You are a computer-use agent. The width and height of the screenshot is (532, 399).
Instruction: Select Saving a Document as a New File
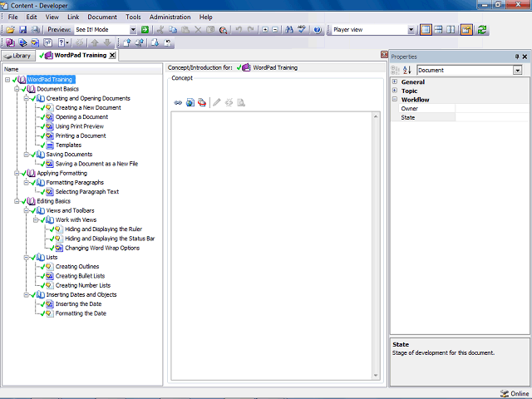tap(96, 164)
